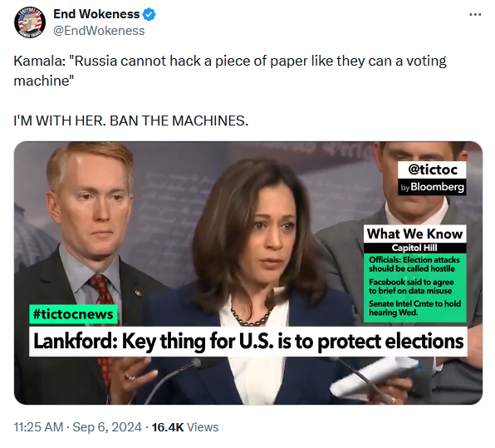The height and width of the screenshot is (448, 495).
Task: Click the End Wokeness display name
Action: point(96,14)
